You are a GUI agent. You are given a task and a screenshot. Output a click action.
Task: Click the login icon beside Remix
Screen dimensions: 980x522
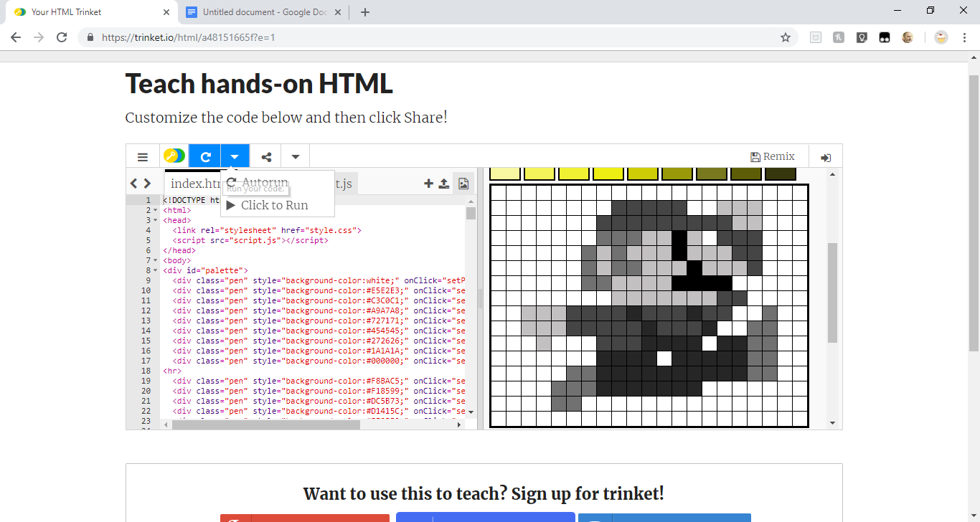826,158
